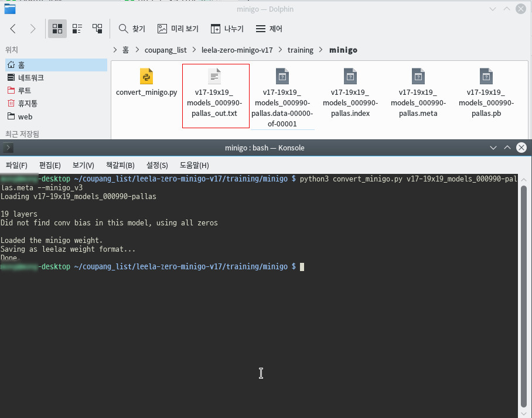Switch Dolphin to icons view mode
The height and width of the screenshot is (418, 532).
(57, 29)
